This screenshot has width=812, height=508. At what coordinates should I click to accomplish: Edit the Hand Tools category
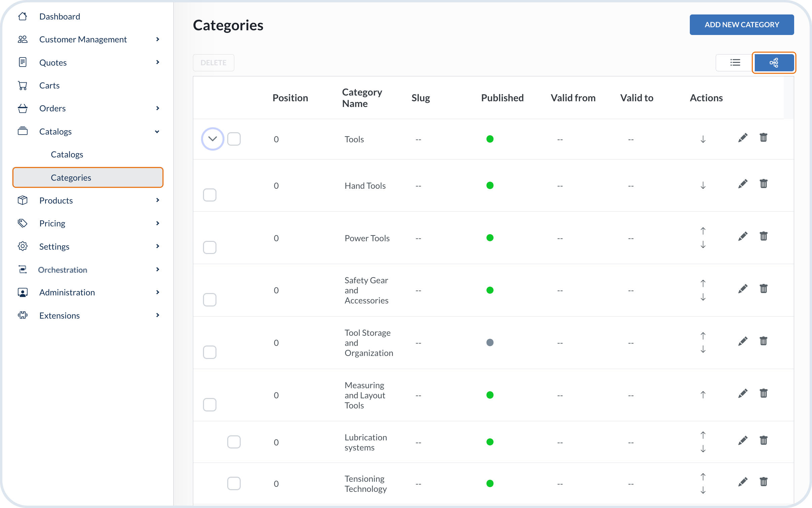pos(743,184)
